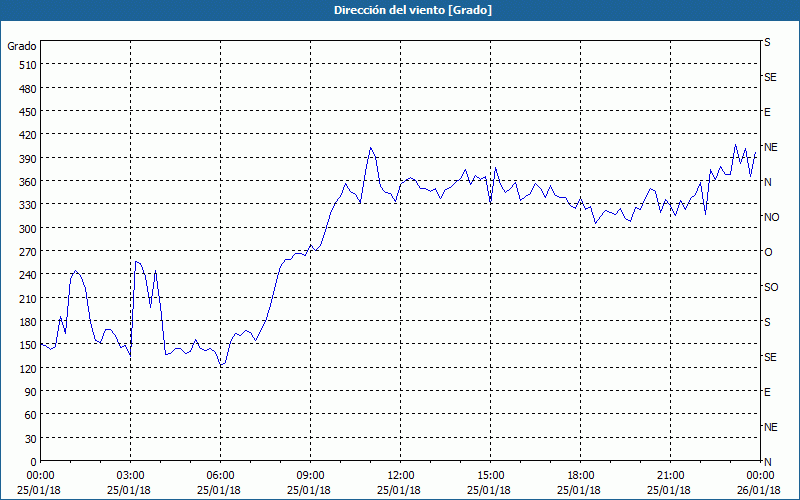The height and width of the screenshot is (500, 800).
Task: Select the 09:00 time axis label
Action: click(x=310, y=476)
